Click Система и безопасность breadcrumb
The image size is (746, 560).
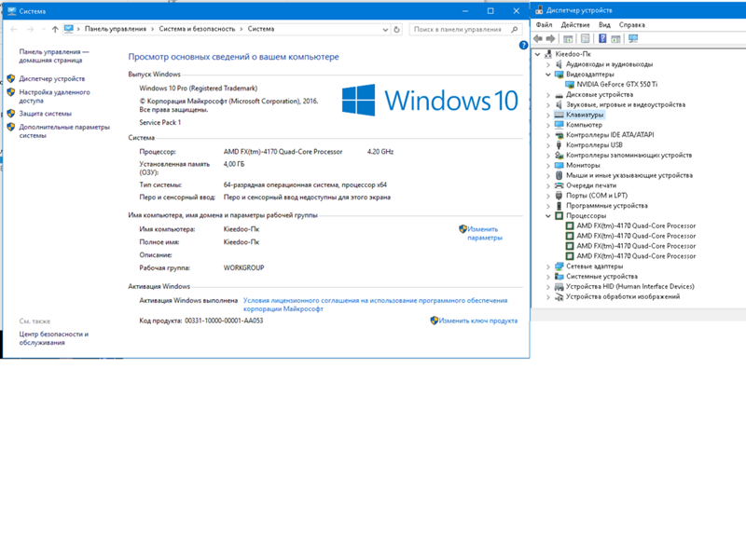(x=197, y=29)
